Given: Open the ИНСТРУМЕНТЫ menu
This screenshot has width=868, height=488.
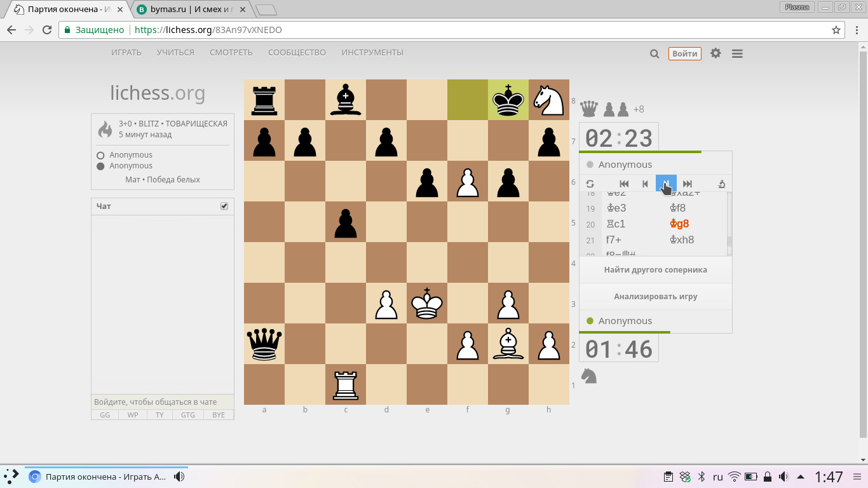Looking at the screenshot, I should tap(372, 53).
